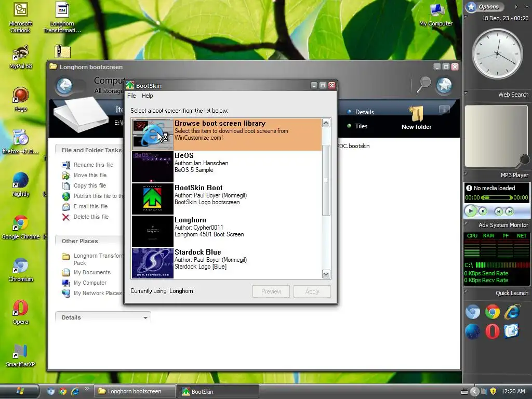Open the Microsoft Outlook desktop icon
Screen dimensions: 532x399
click(x=20, y=17)
